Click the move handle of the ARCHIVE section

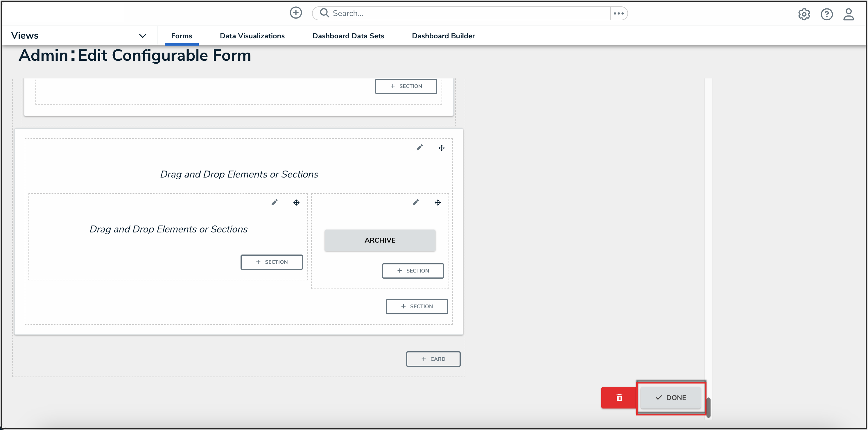(x=437, y=203)
